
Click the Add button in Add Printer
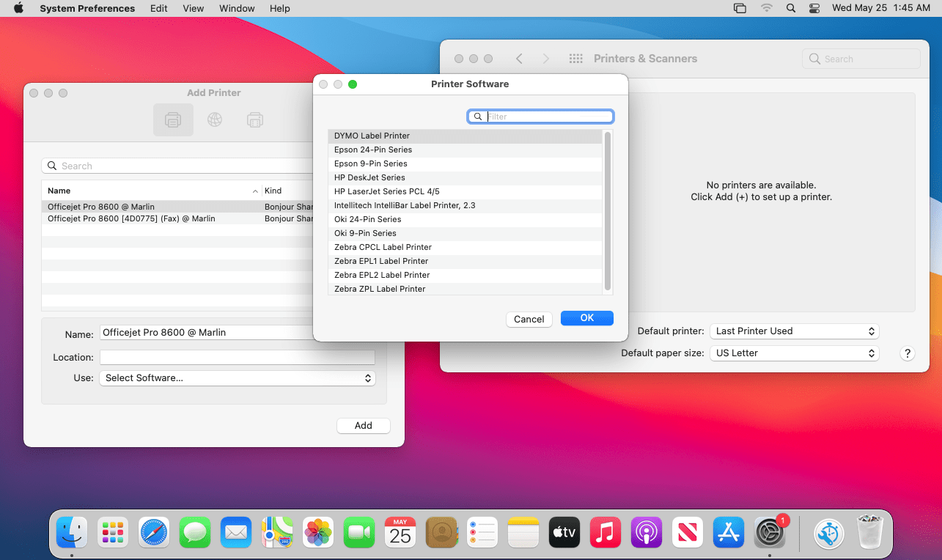pos(364,426)
